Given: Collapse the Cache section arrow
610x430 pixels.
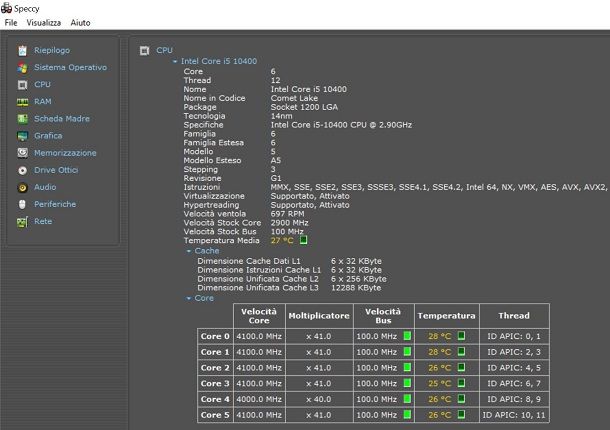Looking at the screenshot, I should 189,251.
